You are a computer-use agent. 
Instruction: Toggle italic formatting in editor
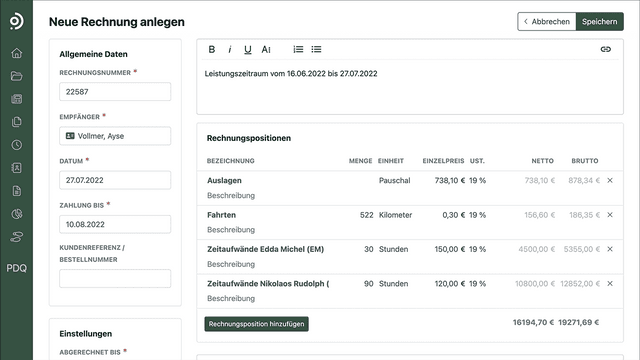click(x=230, y=49)
